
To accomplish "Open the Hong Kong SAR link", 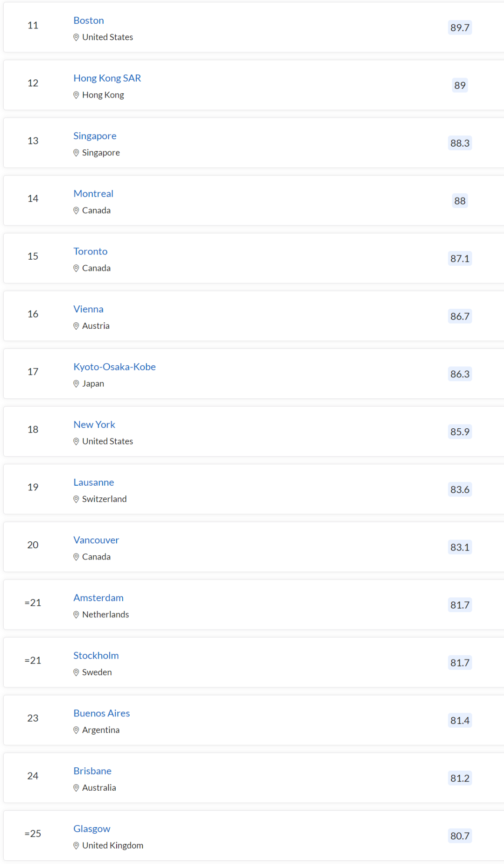I will coord(107,78).
